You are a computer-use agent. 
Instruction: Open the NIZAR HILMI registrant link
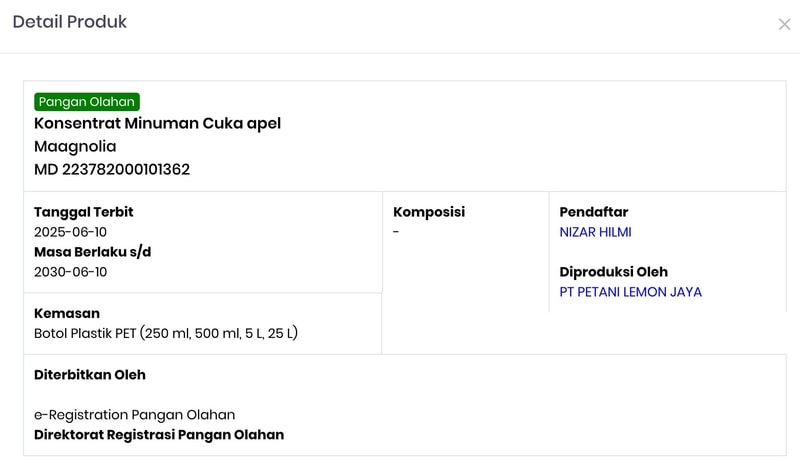pos(595,232)
